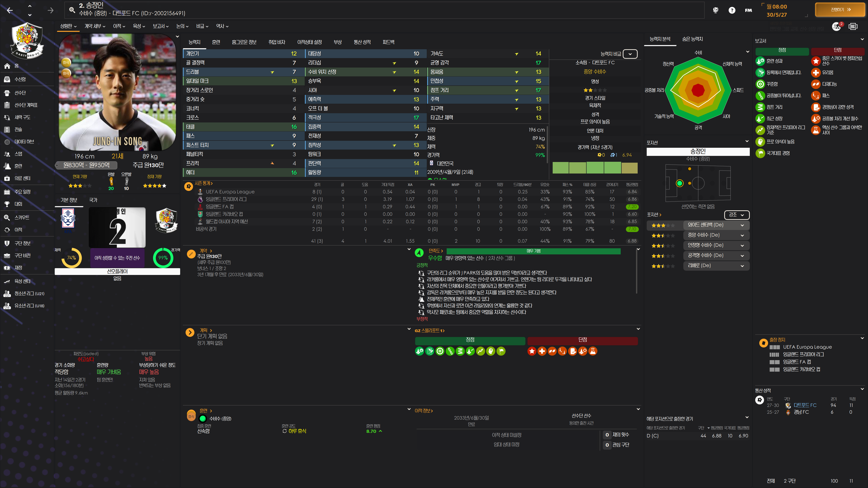The height and width of the screenshot is (488, 868).
Task: Open the 능력치 비교 dropdown
Action: coord(630,54)
